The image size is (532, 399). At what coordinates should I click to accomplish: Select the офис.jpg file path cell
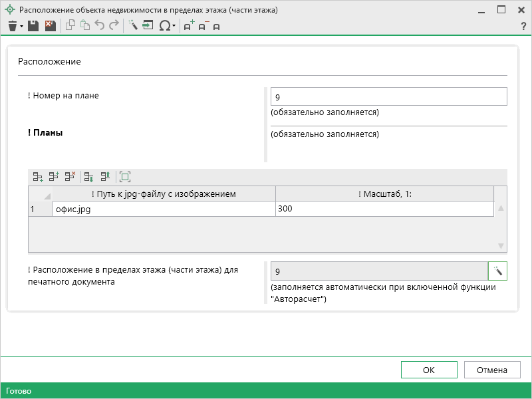(164, 209)
